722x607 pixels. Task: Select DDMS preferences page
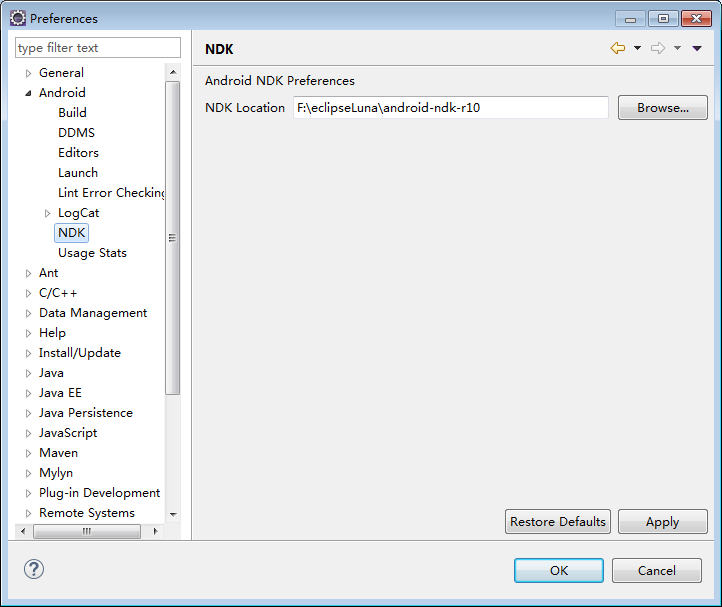tap(76, 133)
